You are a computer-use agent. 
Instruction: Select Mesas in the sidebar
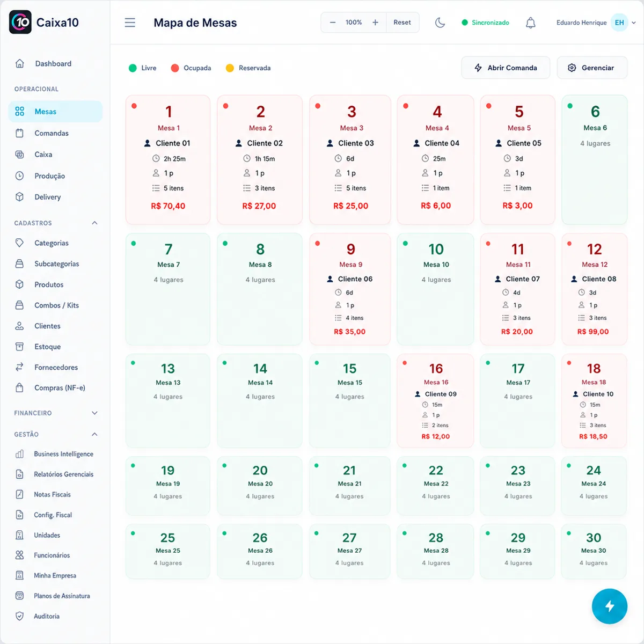pyautogui.click(x=55, y=112)
